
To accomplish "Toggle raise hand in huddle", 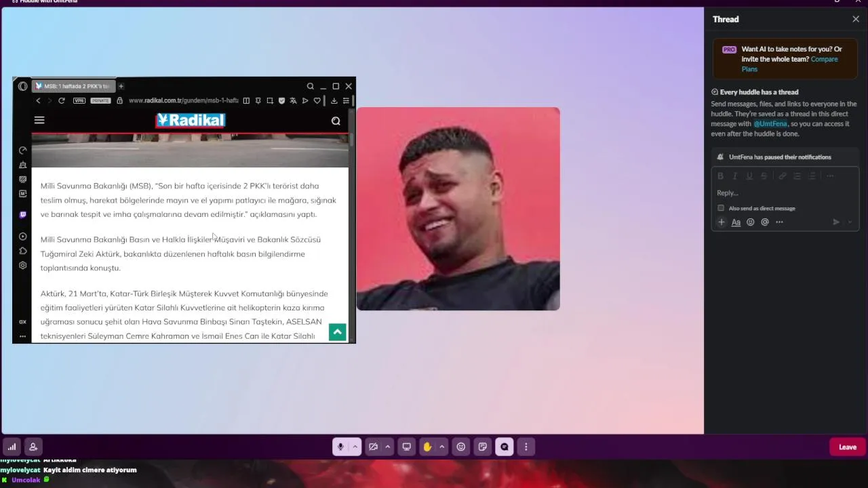I will pos(427,447).
